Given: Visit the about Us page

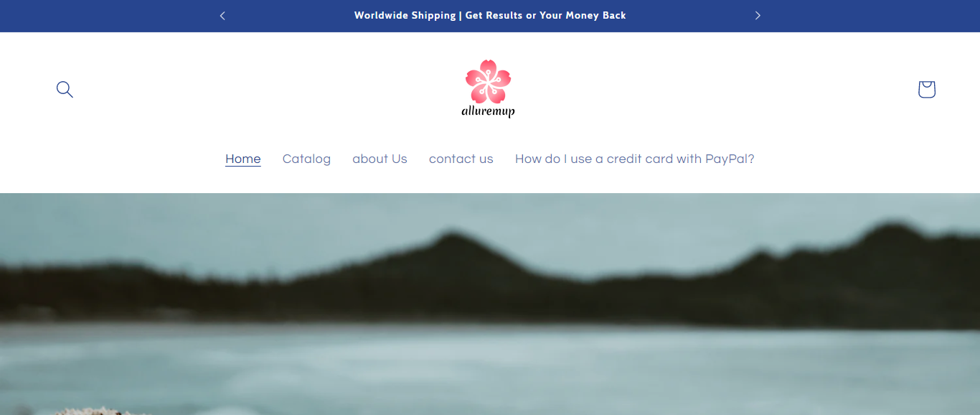Looking at the screenshot, I should pyautogui.click(x=380, y=159).
